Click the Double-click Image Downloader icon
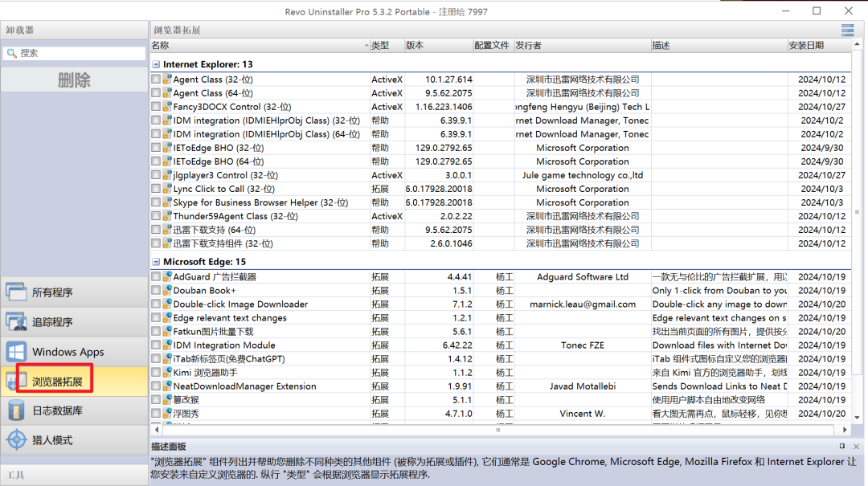The width and height of the screenshot is (868, 486). (x=167, y=304)
